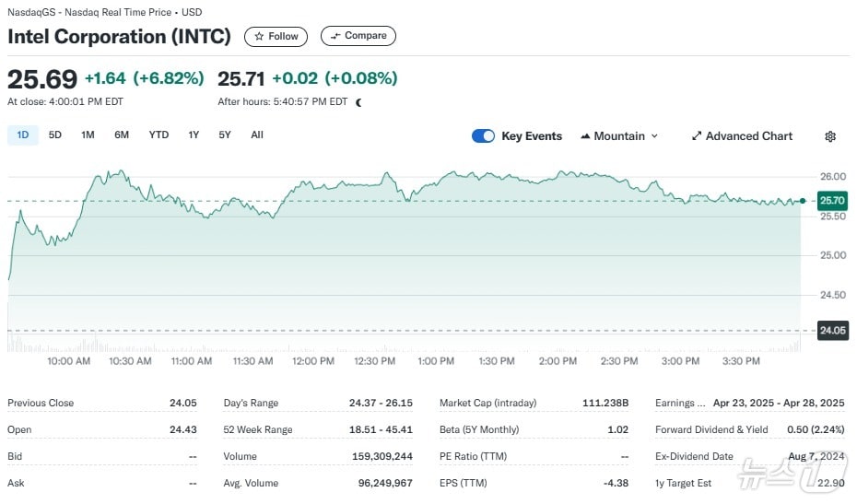Switch to the 5D time range
This screenshot has height=504, width=857.
[55, 135]
